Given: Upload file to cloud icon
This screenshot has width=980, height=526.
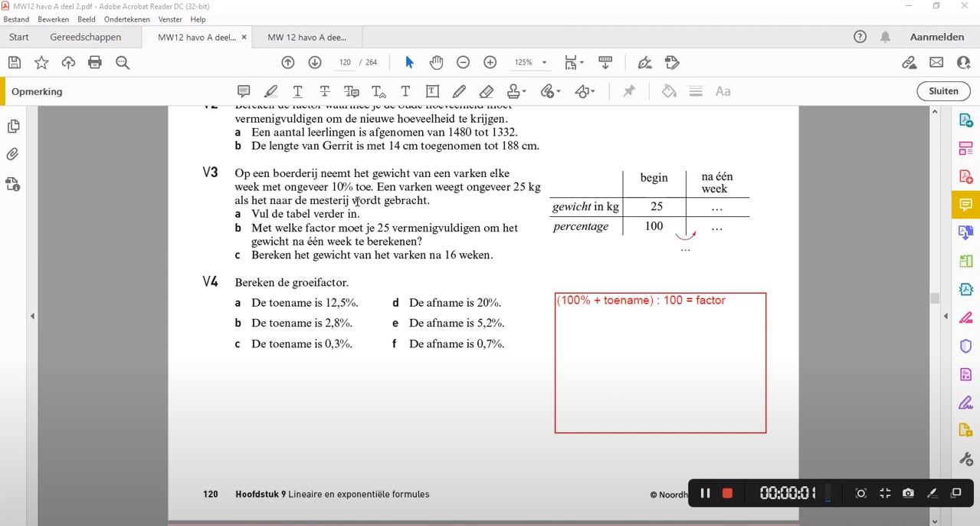Looking at the screenshot, I should 68,63.
